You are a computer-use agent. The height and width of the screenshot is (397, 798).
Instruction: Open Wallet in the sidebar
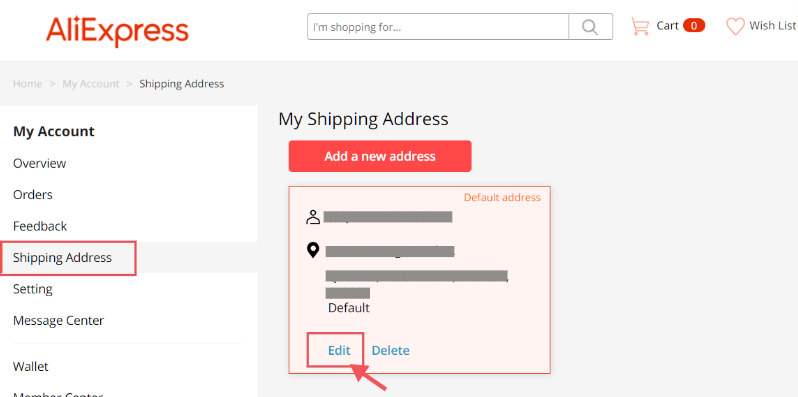point(31,366)
